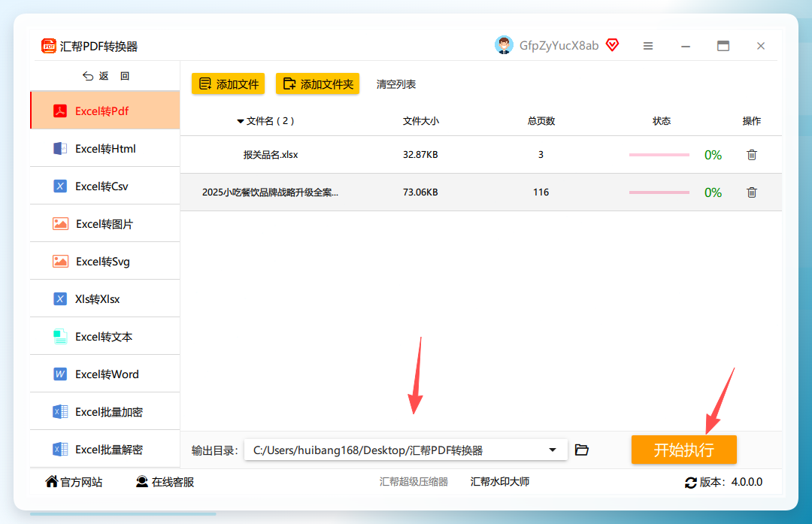
Task: Open the 汇帮超级压缩器 link
Action: coord(414,482)
